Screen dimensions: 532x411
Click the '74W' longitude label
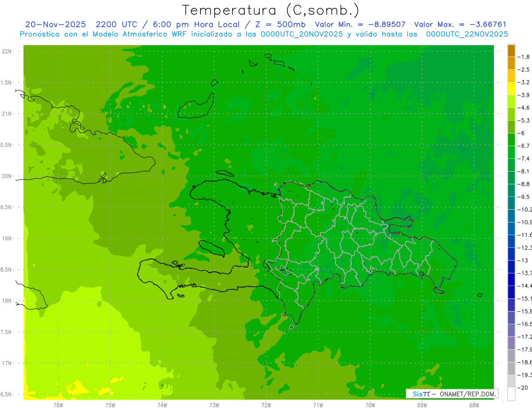tap(162, 405)
